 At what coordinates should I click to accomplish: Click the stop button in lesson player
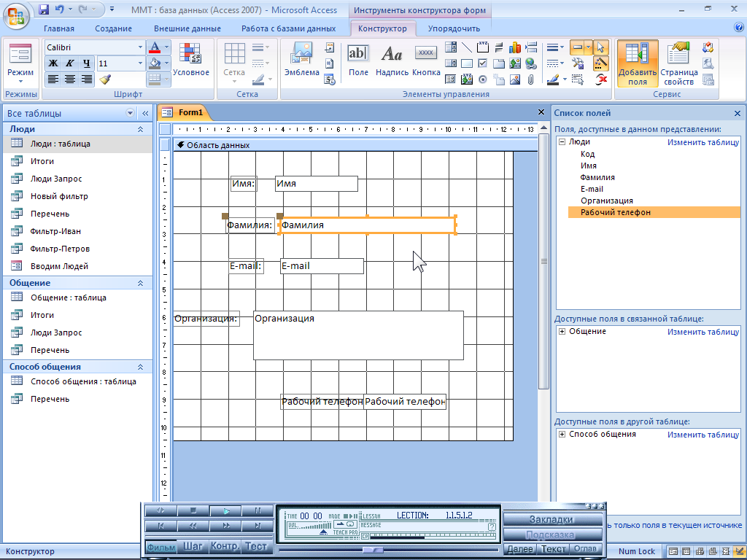pos(193,510)
